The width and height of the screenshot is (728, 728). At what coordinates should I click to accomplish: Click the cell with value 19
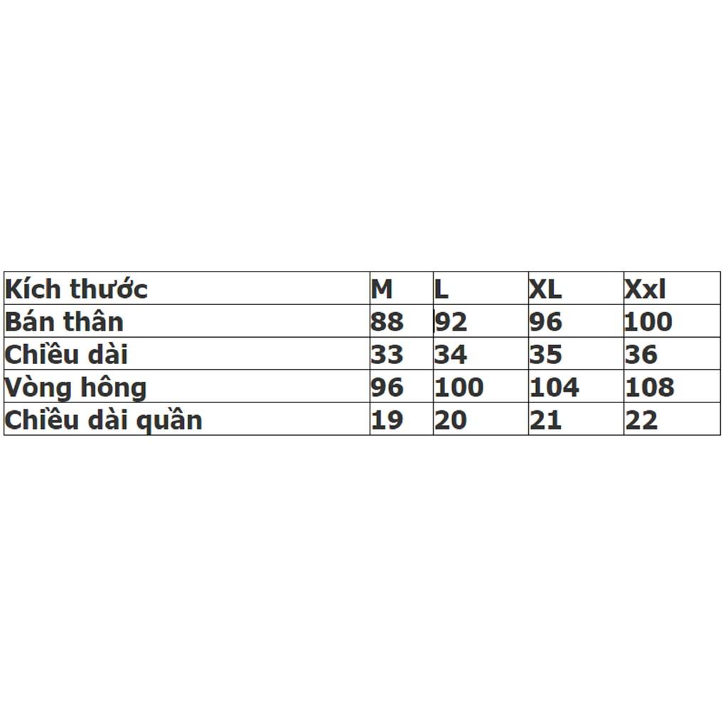coord(402,419)
